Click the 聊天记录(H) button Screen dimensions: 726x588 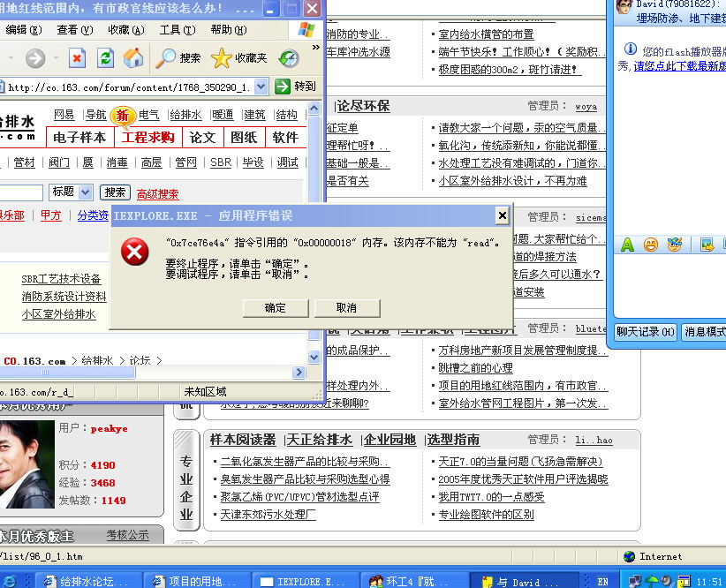646,332
